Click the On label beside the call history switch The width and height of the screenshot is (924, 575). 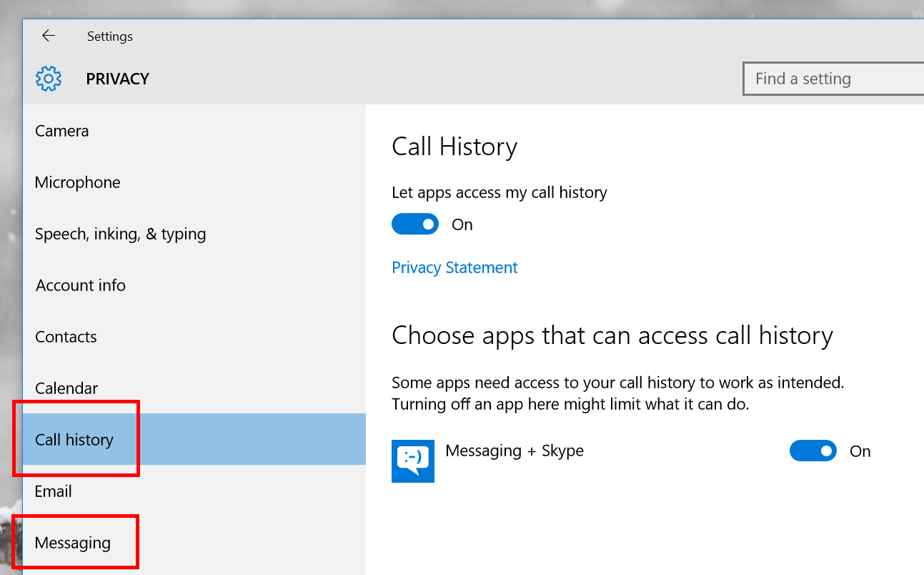click(x=462, y=224)
